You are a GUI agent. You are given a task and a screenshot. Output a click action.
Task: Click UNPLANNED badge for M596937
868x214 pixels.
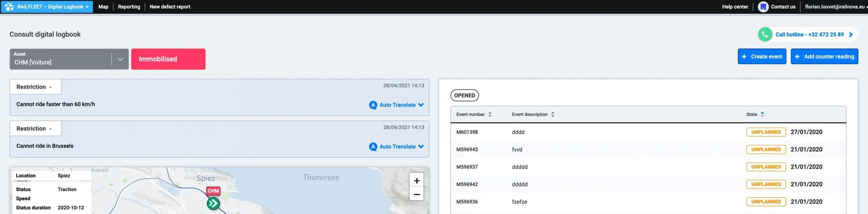coord(766,167)
